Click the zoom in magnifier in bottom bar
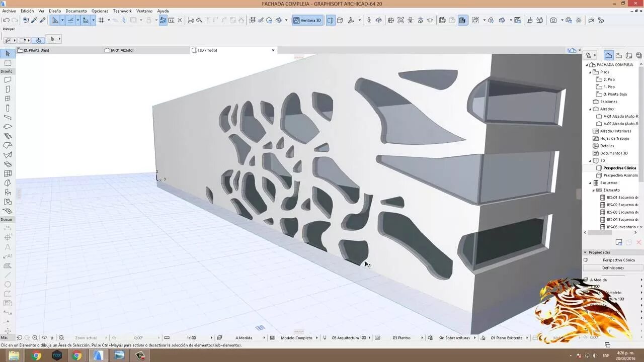This screenshot has width=644, height=362. 35,338
